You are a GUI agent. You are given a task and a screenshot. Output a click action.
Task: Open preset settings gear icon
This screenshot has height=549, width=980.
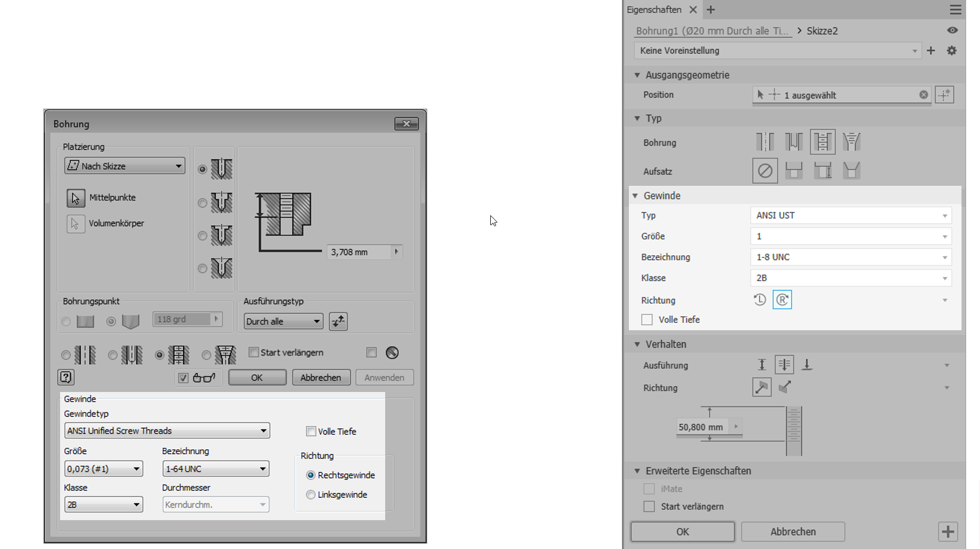(x=952, y=51)
